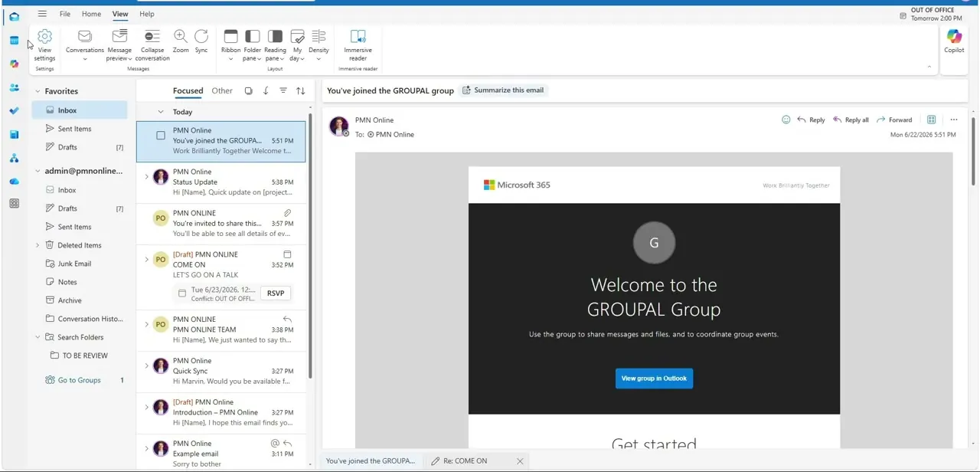This screenshot has height=472, width=980.
Task: Click the jump-down arrow icon in list header
Action: coord(266,90)
